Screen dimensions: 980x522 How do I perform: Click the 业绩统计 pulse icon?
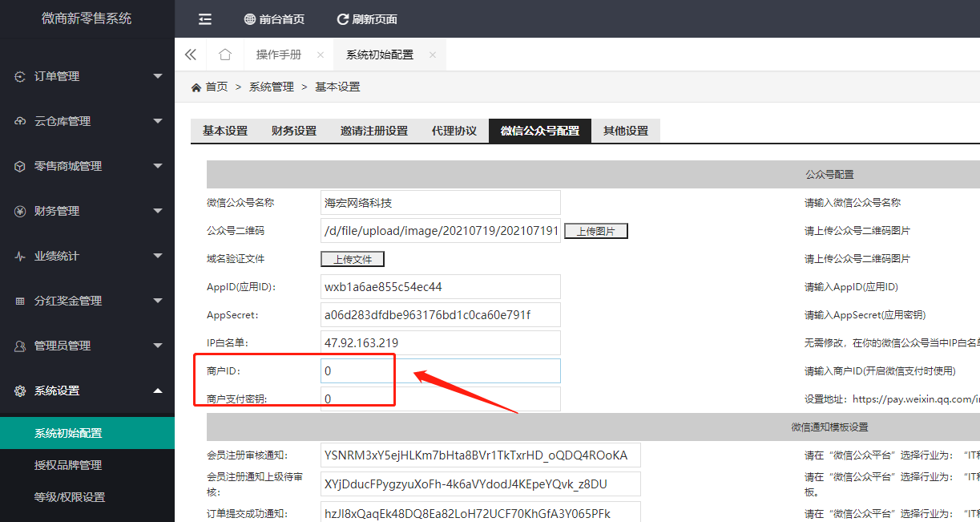21,257
